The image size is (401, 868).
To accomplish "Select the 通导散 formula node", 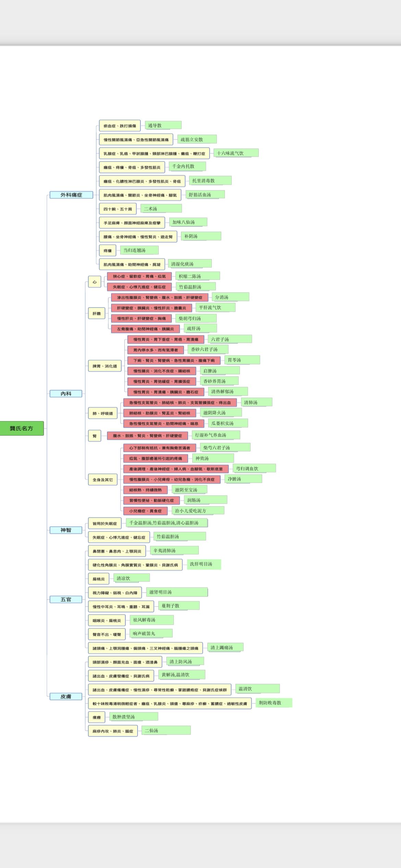I will pos(163,125).
